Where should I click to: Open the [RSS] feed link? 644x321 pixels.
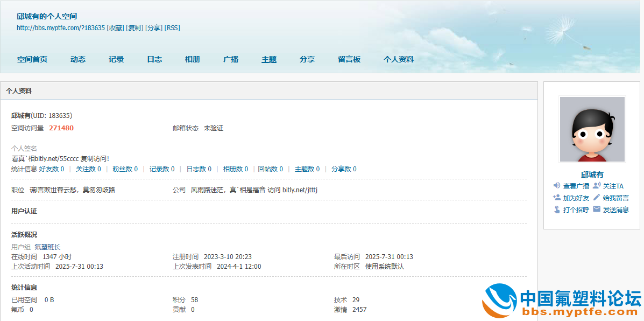pyautogui.click(x=172, y=27)
